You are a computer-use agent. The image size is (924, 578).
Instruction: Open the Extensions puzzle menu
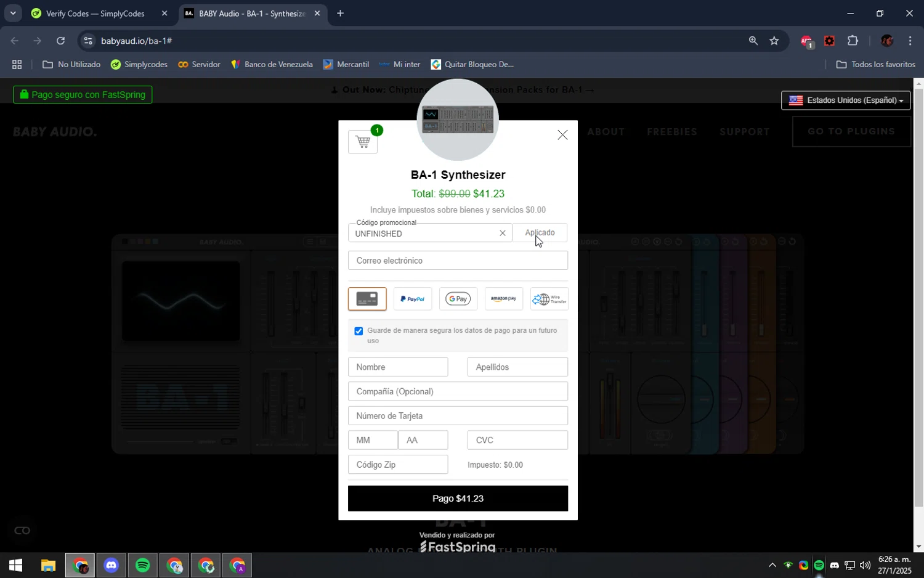[x=853, y=41]
